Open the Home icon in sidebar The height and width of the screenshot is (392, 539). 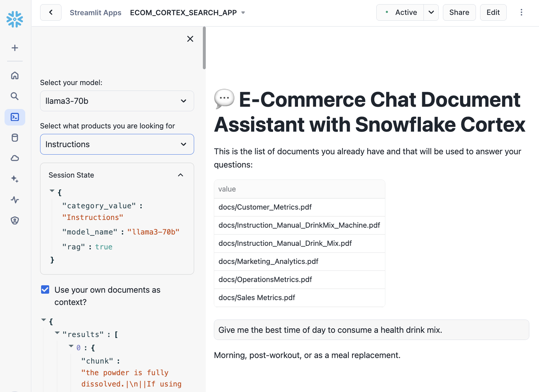(15, 75)
